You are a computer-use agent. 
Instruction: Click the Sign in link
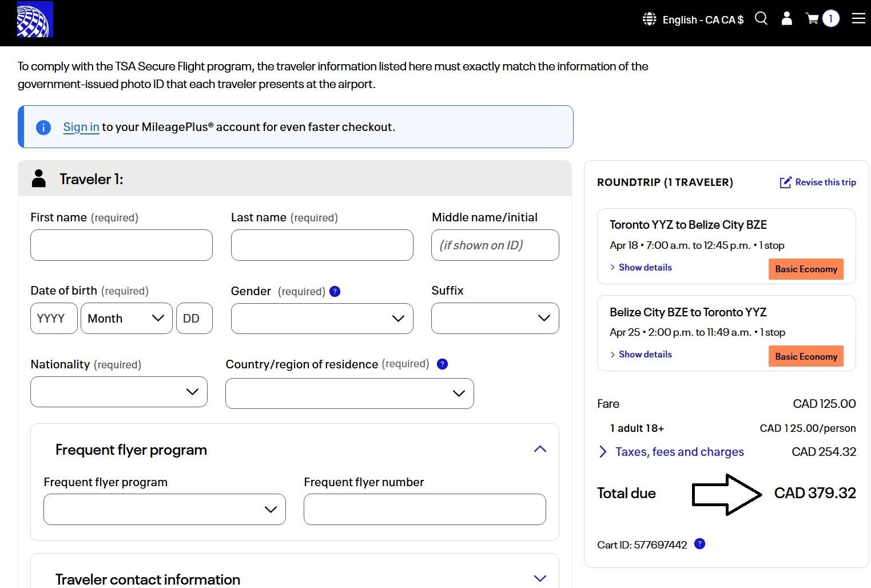pos(81,127)
